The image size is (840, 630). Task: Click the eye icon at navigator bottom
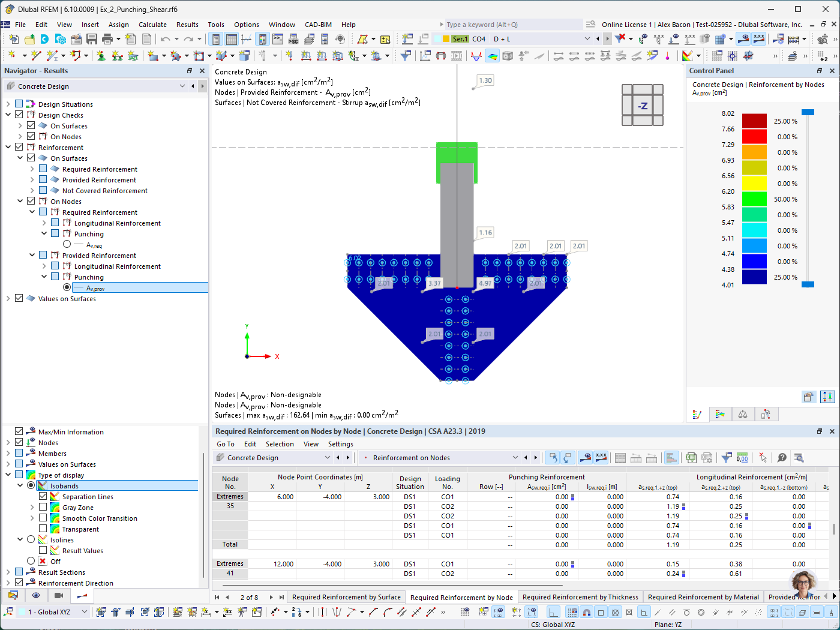(36, 595)
